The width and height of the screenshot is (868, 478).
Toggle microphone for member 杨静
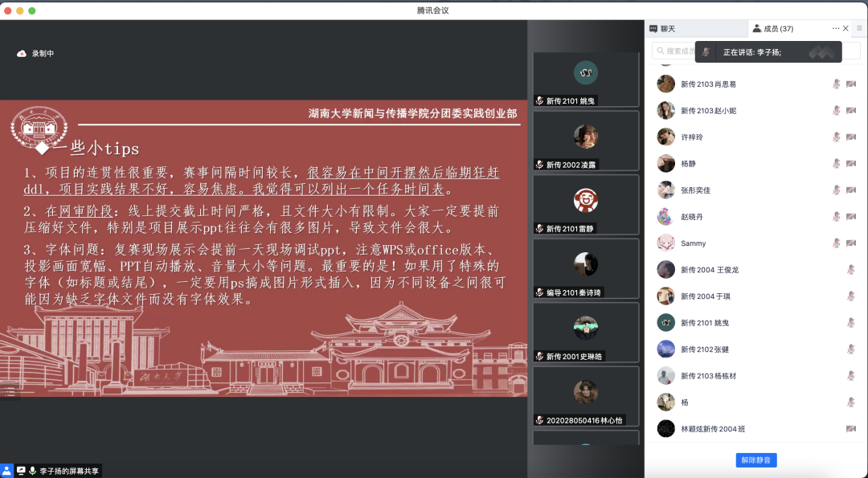click(836, 164)
